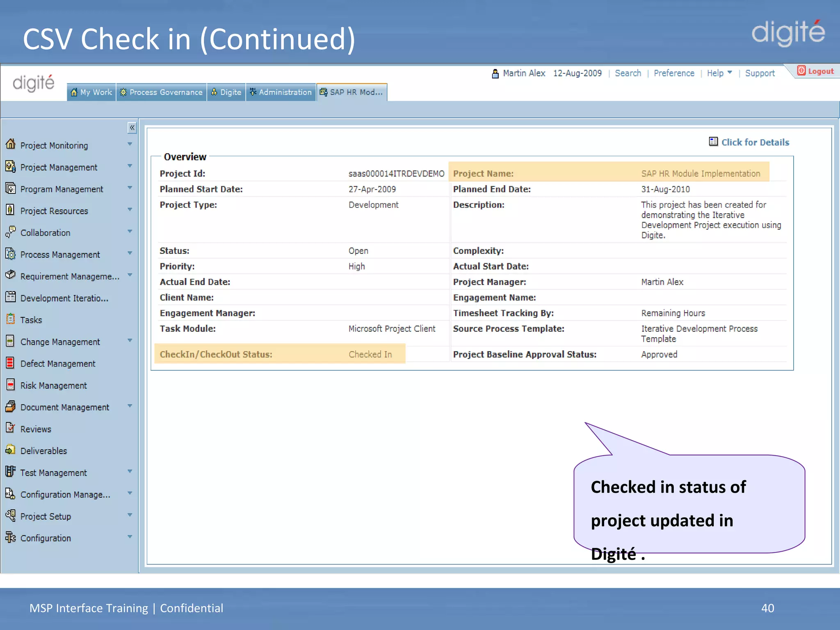The image size is (840, 630).
Task: Open Reviews in the sidebar
Action: click(36, 429)
